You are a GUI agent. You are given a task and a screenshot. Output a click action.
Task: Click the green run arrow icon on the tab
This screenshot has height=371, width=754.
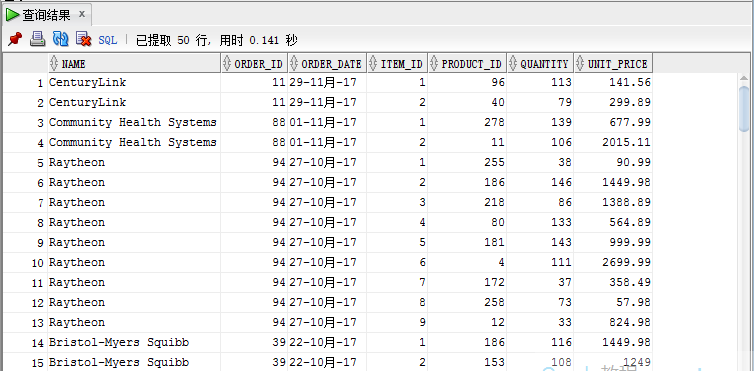coord(13,15)
